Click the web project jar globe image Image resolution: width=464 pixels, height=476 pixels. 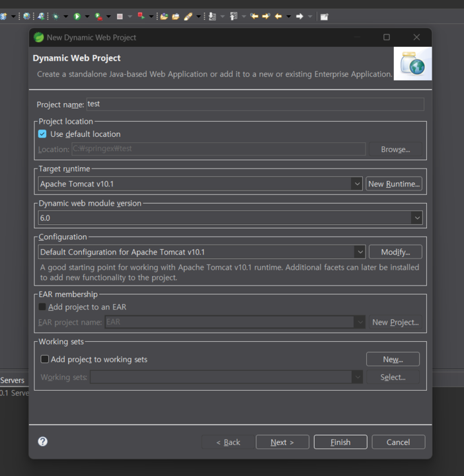[412, 63]
